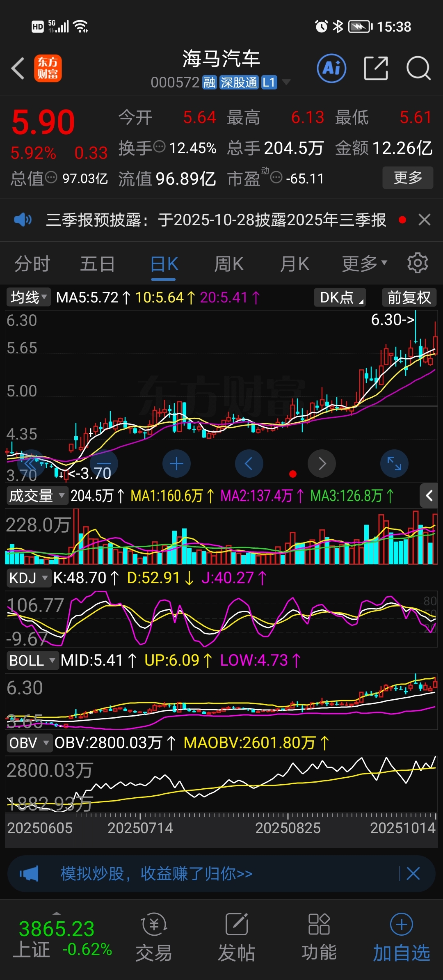Open the 均线 indicator dropdown
This screenshot has width=443, height=980.
pyautogui.click(x=28, y=297)
